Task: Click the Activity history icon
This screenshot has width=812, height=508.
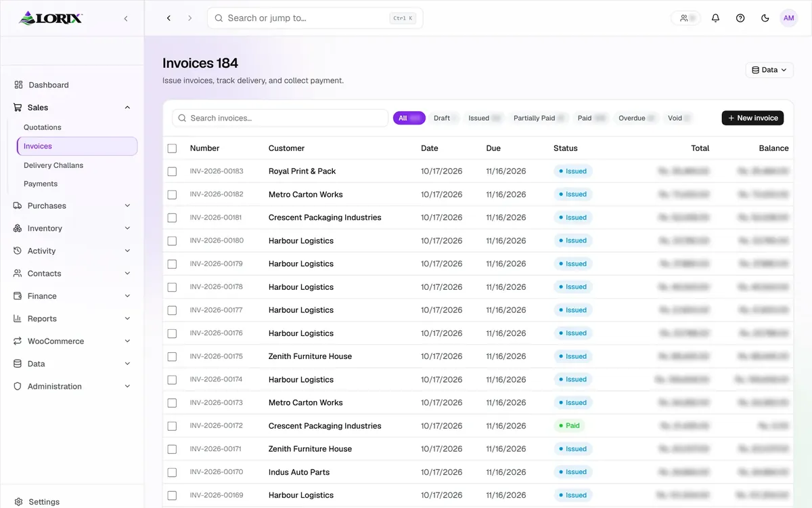Action: coord(18,251)
